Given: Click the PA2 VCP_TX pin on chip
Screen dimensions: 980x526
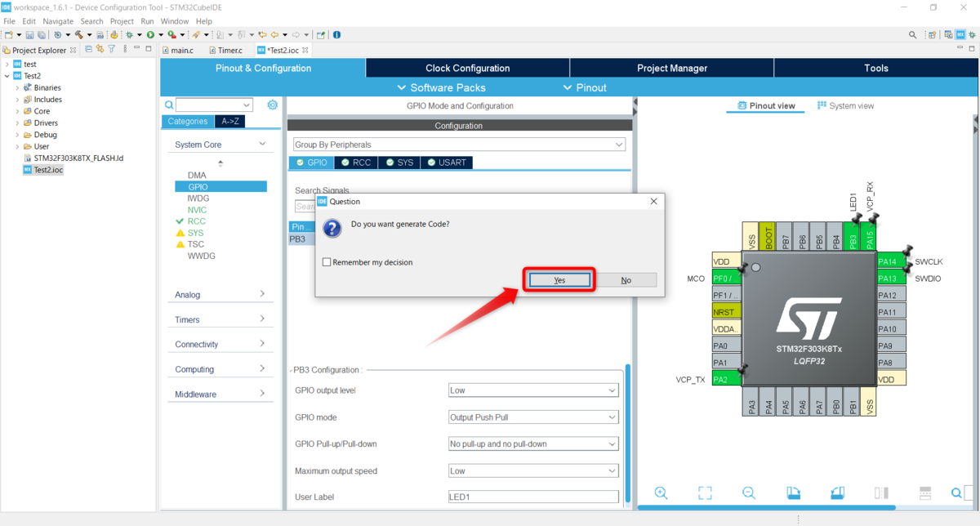Looking at the screenshot, I should tap(726, 379).
